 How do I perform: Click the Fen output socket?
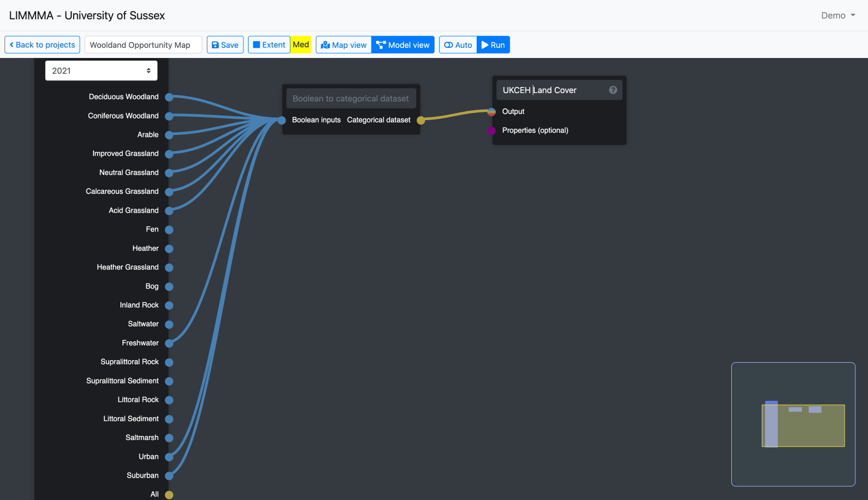pyautogui.click(x=169, y=230)
